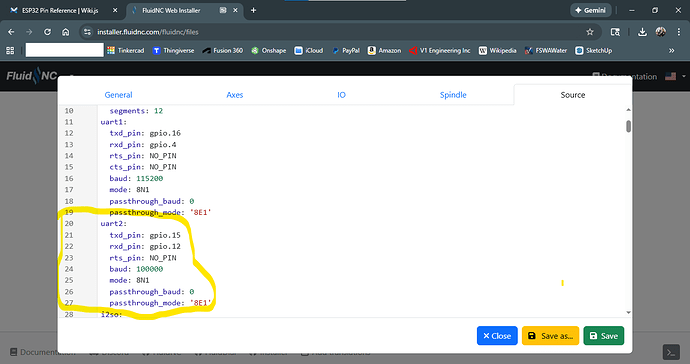Open the Spindle config tab
Viewport: 690px width, 364px height.
point(453,95)
